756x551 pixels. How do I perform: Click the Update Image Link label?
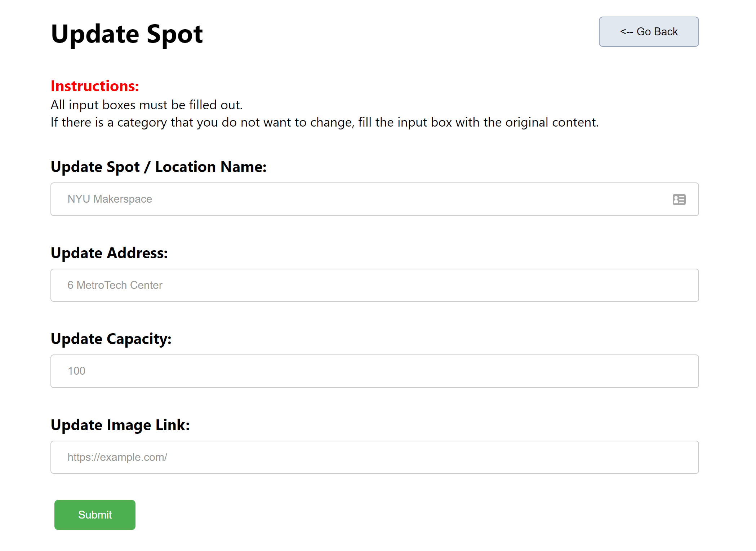(x=120, y=425)
